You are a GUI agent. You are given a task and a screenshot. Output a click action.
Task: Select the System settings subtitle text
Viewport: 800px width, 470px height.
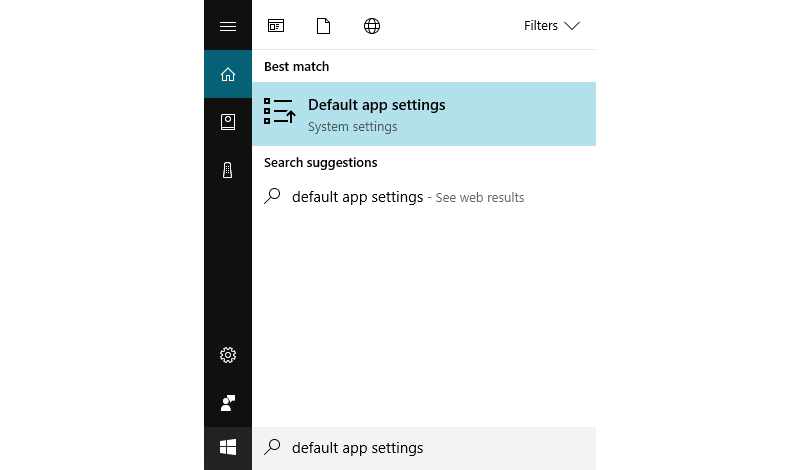(x=353, y=127)
